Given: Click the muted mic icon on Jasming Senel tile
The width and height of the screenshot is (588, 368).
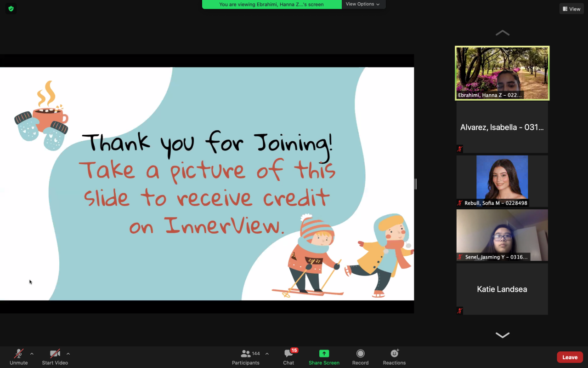Looking at the screenshot, I should coord(460,257).
